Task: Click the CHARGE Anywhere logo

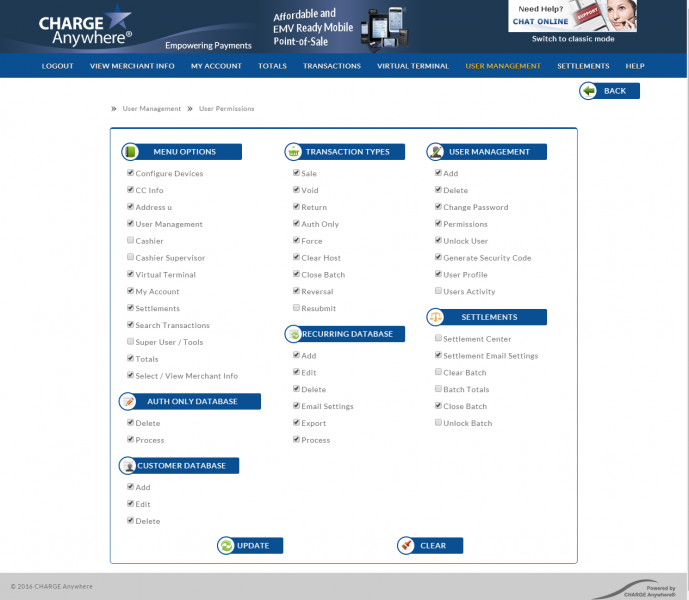Action: [x=86, y=27]
